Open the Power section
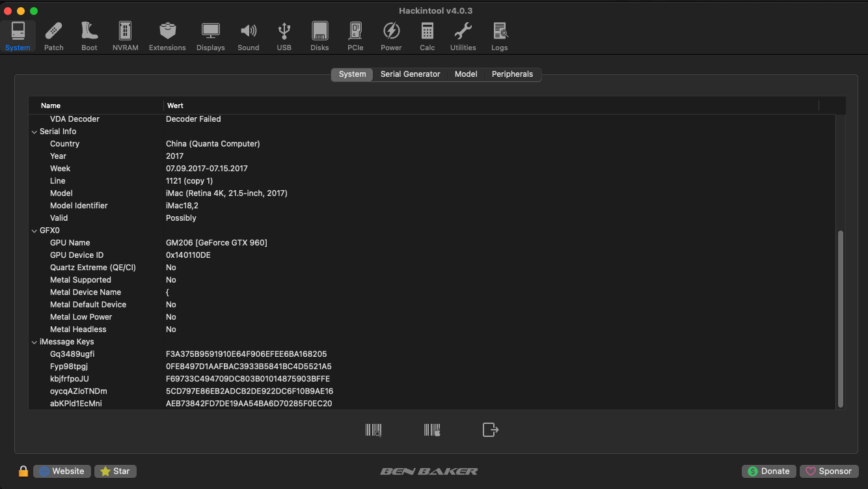Viewport: 868px width, 489px height. pyautogui.click(x=391, y=36)
